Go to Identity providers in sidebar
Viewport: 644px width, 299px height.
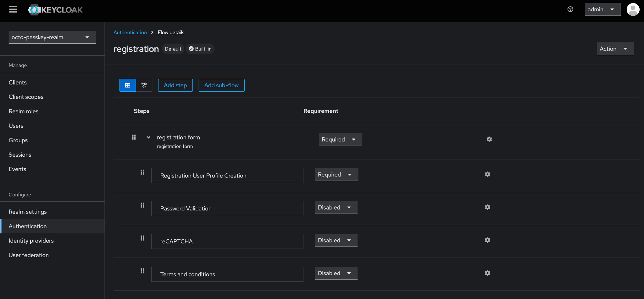(31, 241)
